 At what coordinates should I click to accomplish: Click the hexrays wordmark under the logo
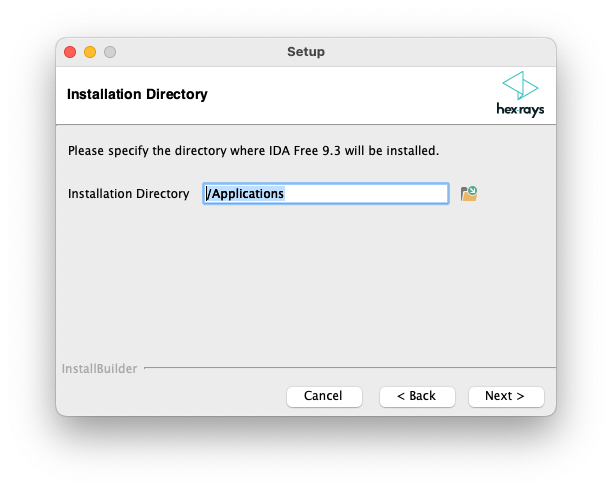(x=520, y=110)
